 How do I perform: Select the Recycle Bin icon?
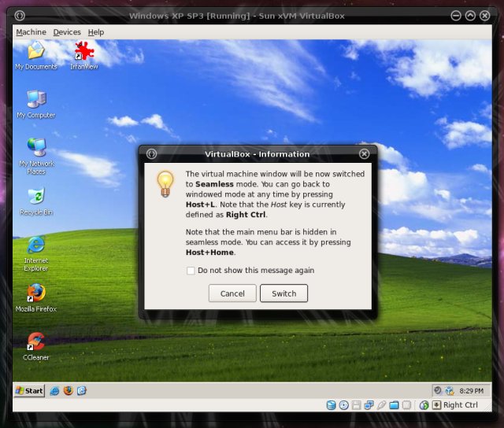coord(35,197)
